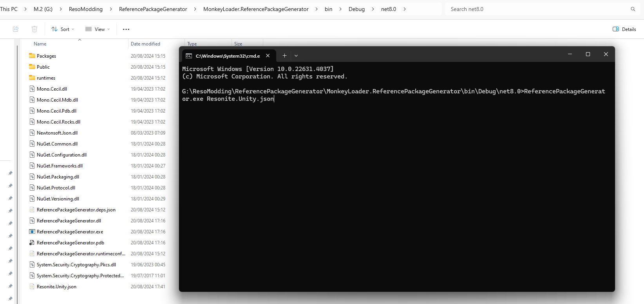Go to Debug breadcrumb segment
The width and height of the screenshot is (644, 304).
click(x=357, y=9)
